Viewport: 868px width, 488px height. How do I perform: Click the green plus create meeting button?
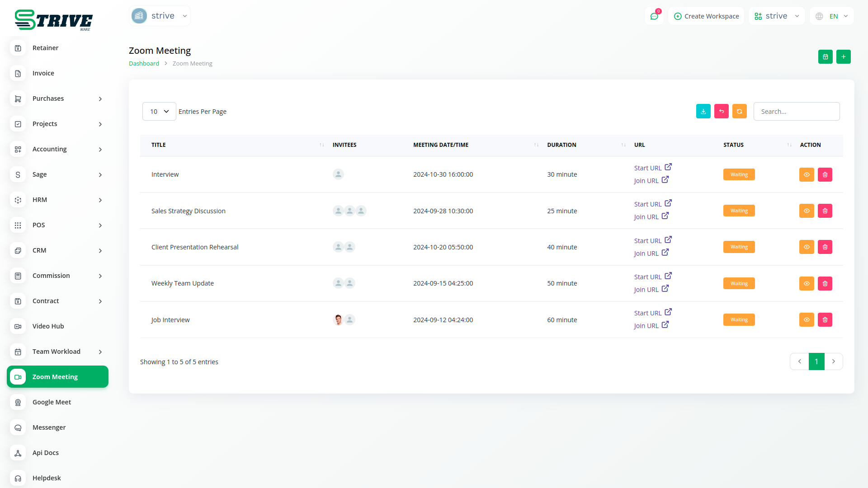click(843, 57)
